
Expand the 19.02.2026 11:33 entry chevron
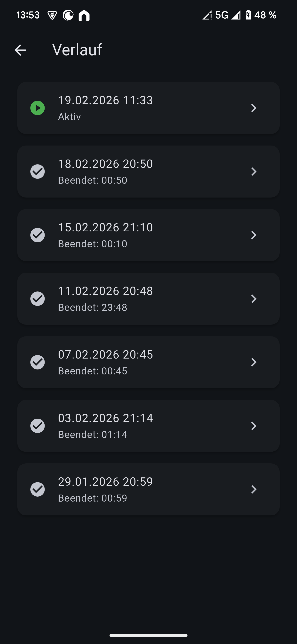(253, 108)
